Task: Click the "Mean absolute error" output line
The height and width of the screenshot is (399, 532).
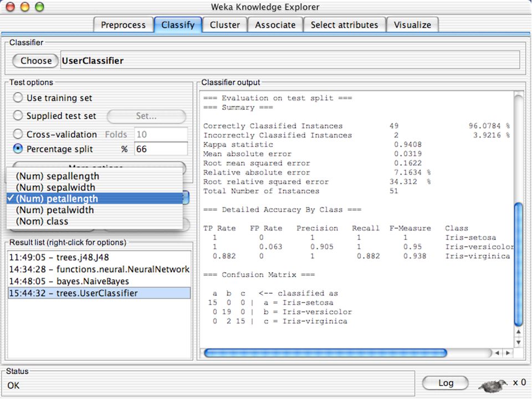Action: [313, 154]
